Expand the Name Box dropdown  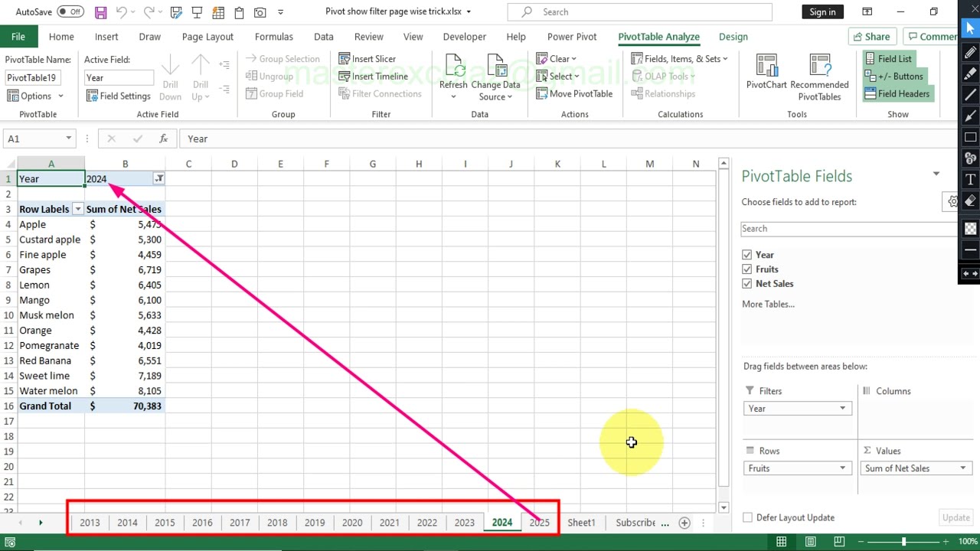[68, 139]
